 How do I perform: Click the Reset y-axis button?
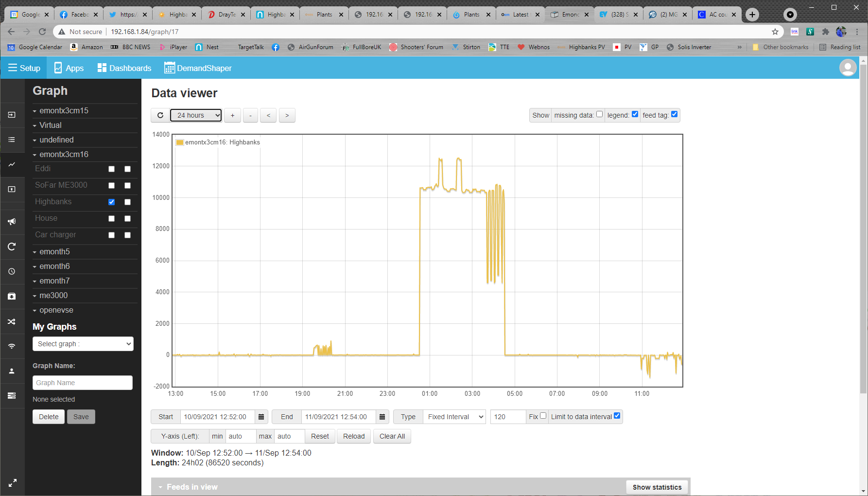tap(320, 436)
